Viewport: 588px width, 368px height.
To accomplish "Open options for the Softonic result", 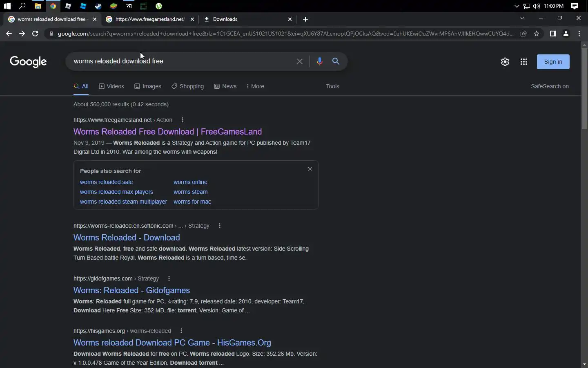I will [x=220, y=226].
